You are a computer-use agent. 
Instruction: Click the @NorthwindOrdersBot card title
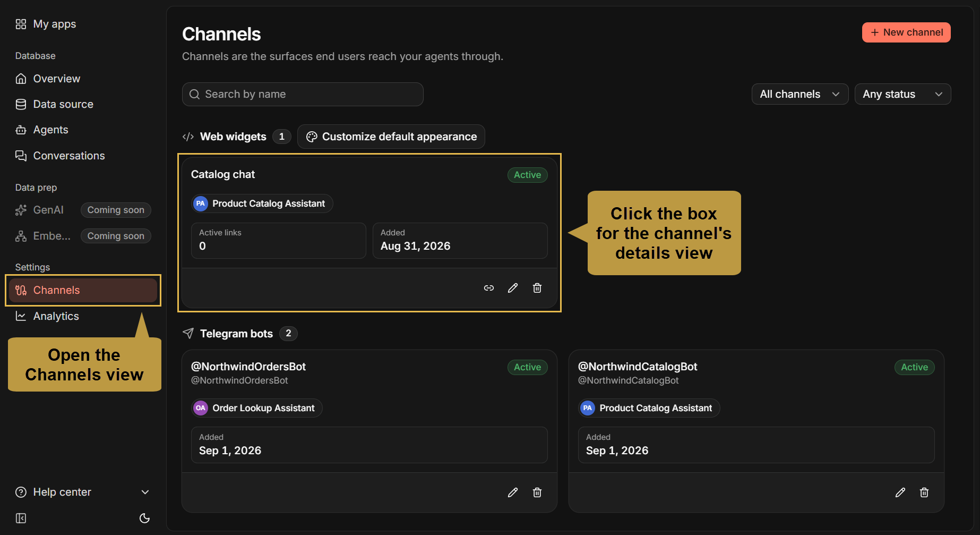click(x=248, y=367)
